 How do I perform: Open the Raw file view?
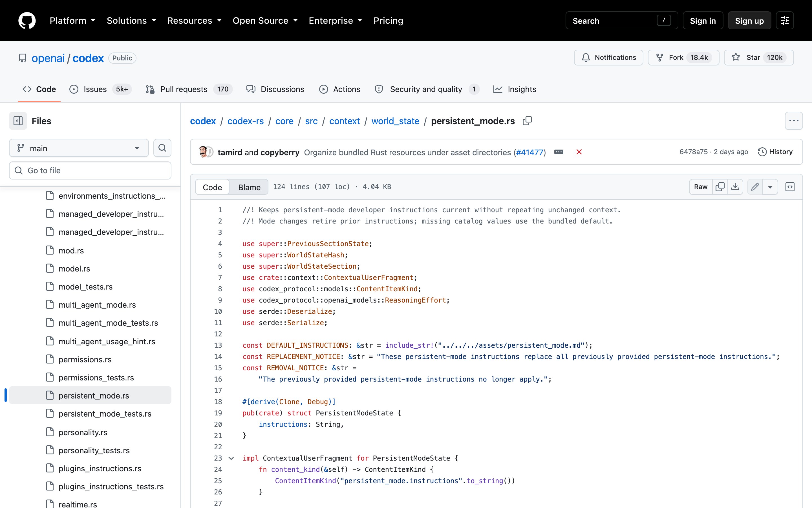click(701, 187)
